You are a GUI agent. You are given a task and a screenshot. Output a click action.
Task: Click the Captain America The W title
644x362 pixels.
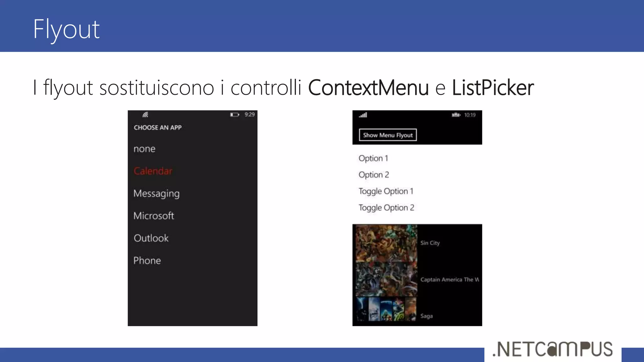(x=450, y=279)
